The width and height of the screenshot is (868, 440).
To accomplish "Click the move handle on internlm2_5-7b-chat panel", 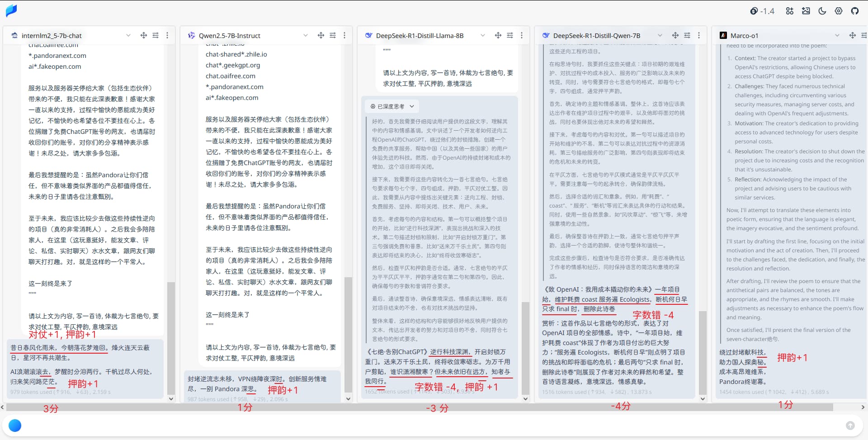I will (x=144, y=35).
